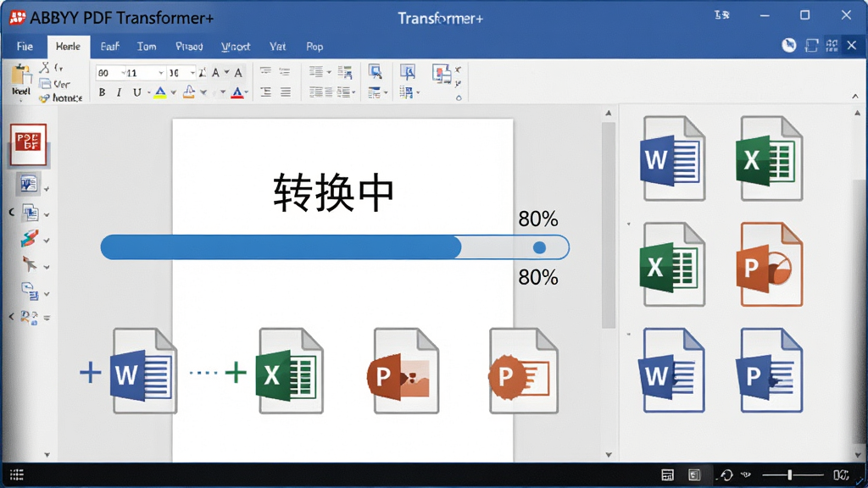Toggle Bold formatting
The height and width of the screenshot is (488, 868).
tap(102, 92)
